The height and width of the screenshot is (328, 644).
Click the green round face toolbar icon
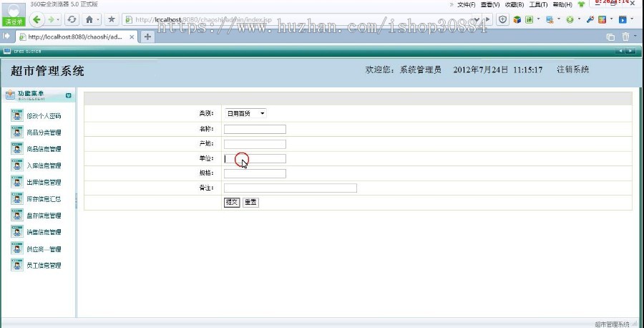coord(570,19)
